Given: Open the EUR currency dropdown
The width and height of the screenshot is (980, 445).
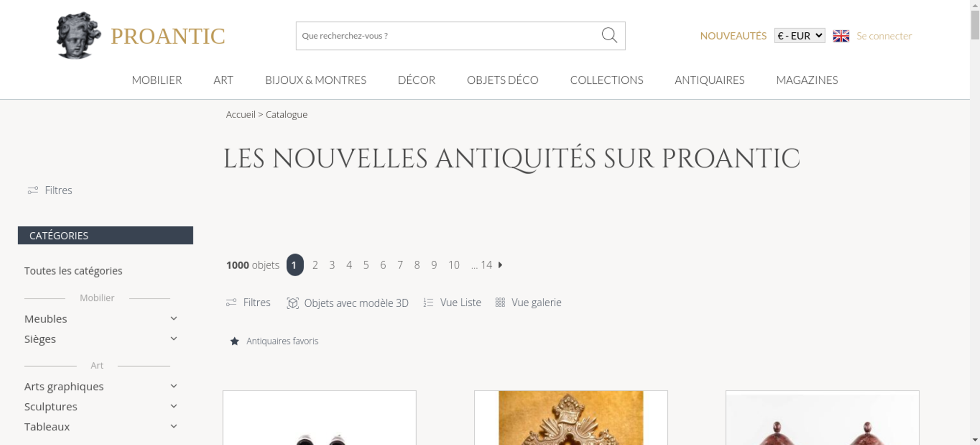Looking at the screenshot, I should pos(800,36).
